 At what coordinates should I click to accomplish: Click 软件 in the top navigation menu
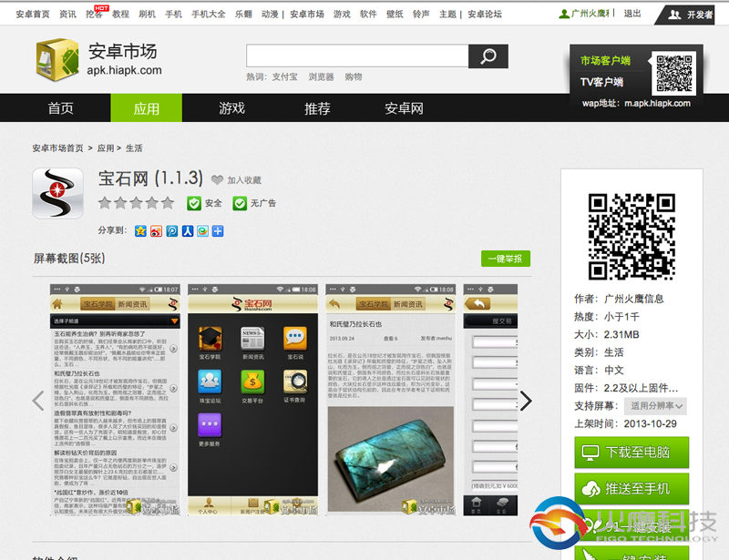click(368, 14)
